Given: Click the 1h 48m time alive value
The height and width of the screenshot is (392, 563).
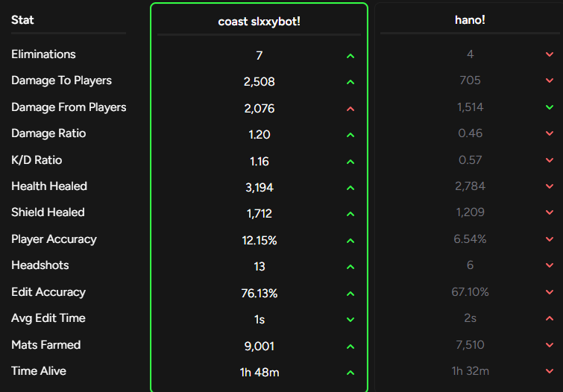Looking at the screenshot, I should 260,373.
